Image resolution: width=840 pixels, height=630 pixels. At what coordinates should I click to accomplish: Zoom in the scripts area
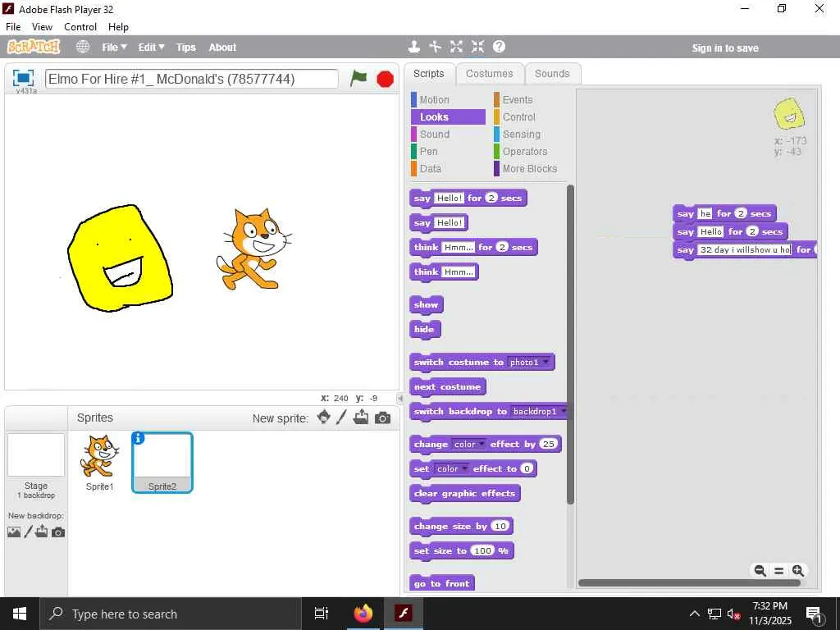pos(797,571)
